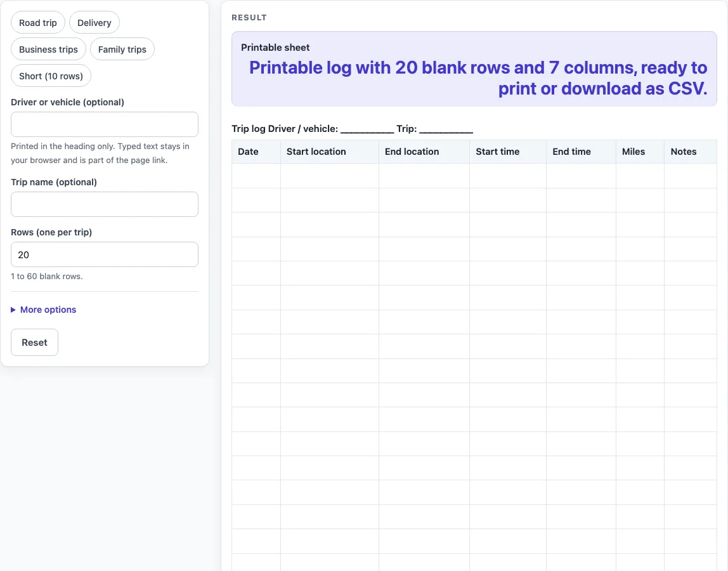Viewport: 728px width, 571px height.
Task: Click the Rows (one per trip) label
Action: (51, 232)
